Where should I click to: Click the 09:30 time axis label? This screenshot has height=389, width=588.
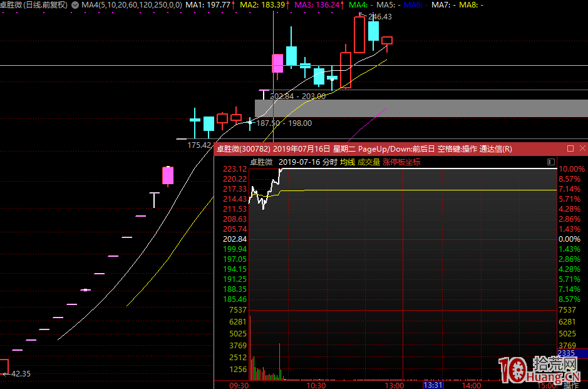click(239, 385)
